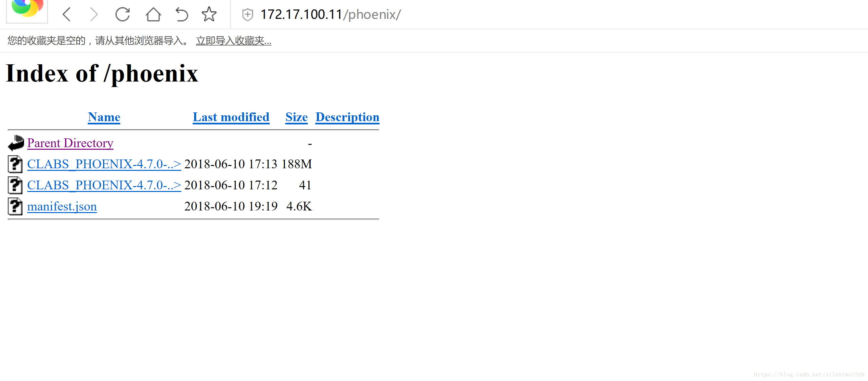Click the manifest.json file link
This screenshot has height=381, width=868.
click(62, 206)
